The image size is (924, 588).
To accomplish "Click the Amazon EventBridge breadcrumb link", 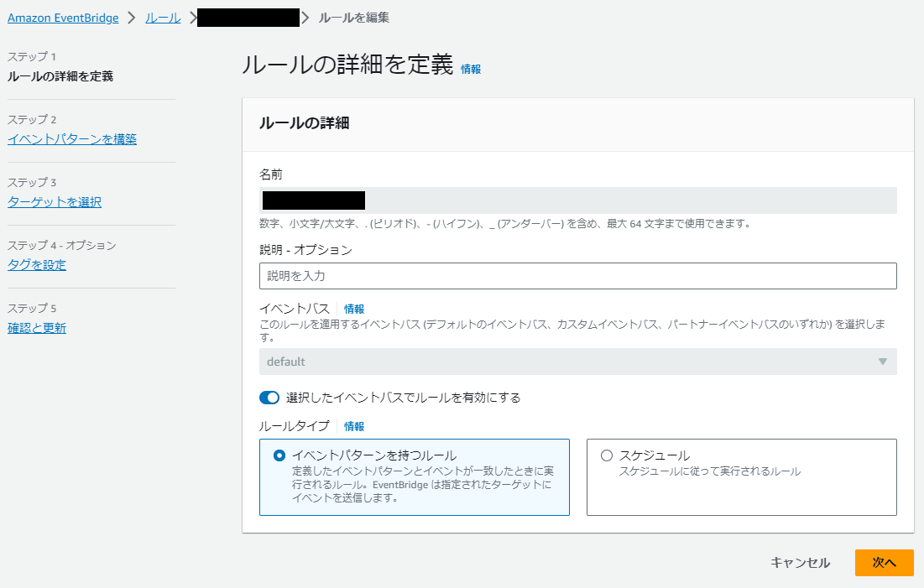I will pyautogui.click(x=62, y=18).
